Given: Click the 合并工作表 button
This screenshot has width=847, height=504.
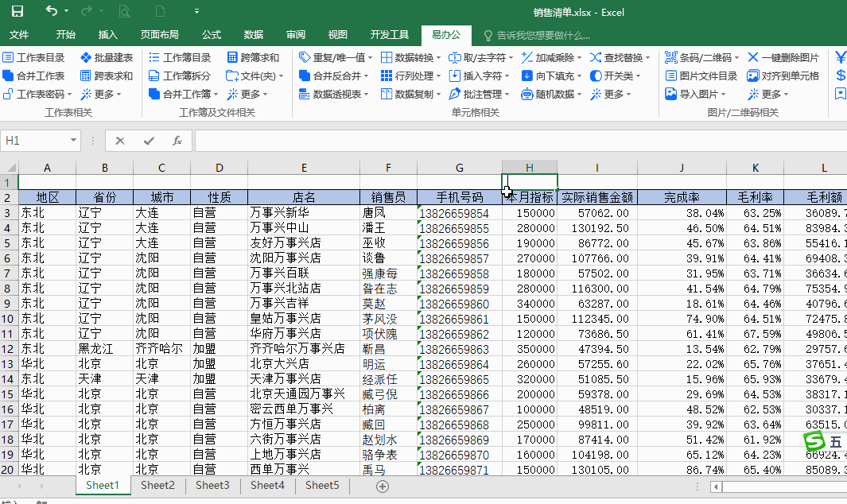Looking at the screenshot, I should (x=33, y=76).
